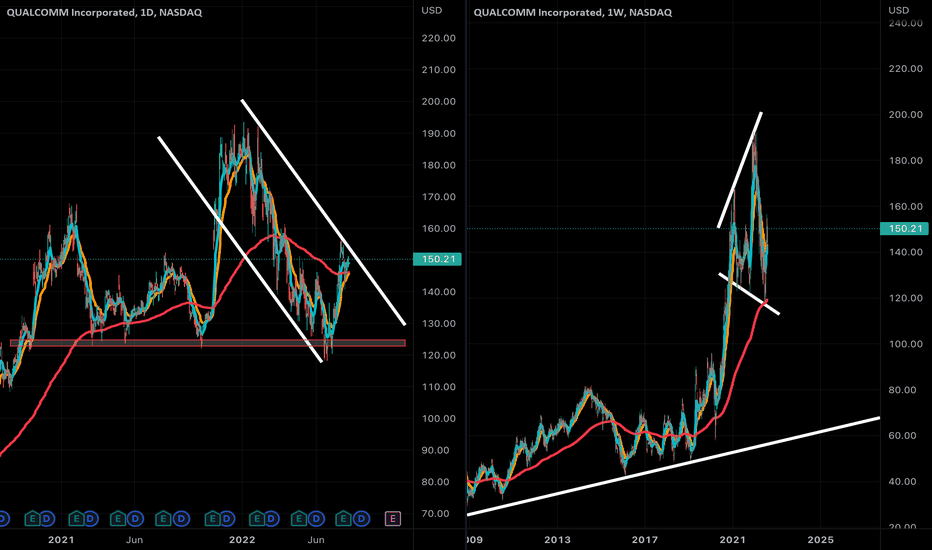Click the 60.00 label on weekly price axis
Viewport: 932px width, 550px height.
pyautogui.click(x=905, y=435)
